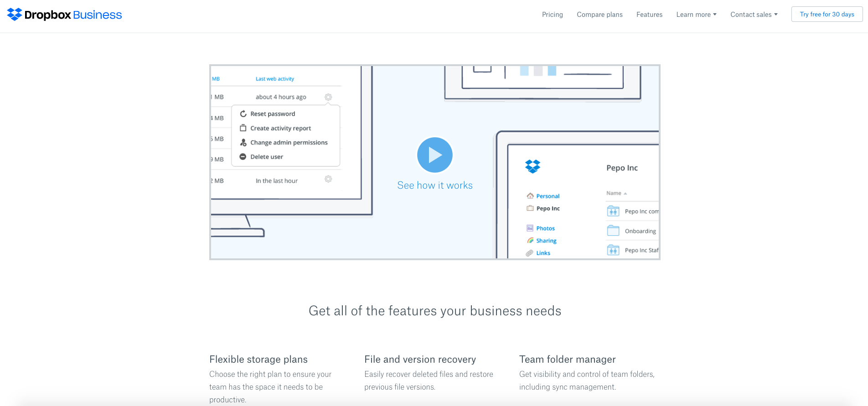The height and width of the screenshot is (406, 868).
Task: Go to Compare plans
Action: coord(599,15)
